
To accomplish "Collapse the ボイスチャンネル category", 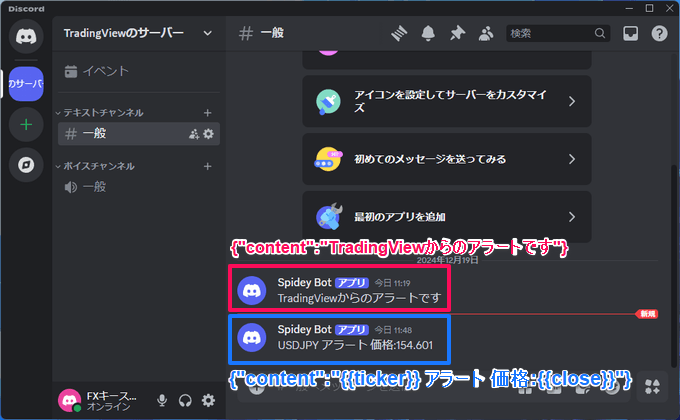I will 95,166.
